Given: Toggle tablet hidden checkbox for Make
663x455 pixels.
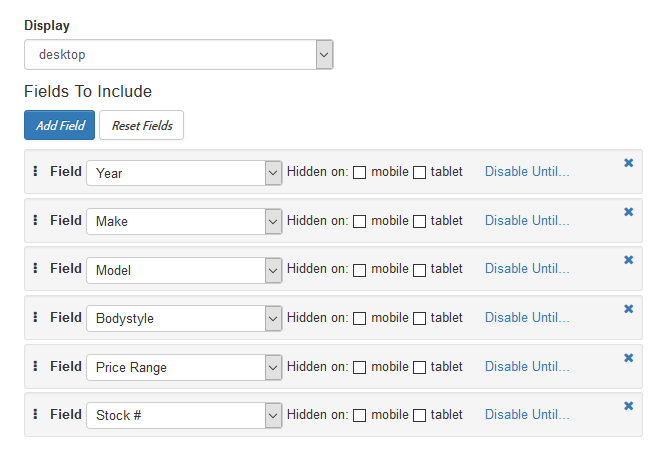Looking at the screenshot, I should click(420, 221).
